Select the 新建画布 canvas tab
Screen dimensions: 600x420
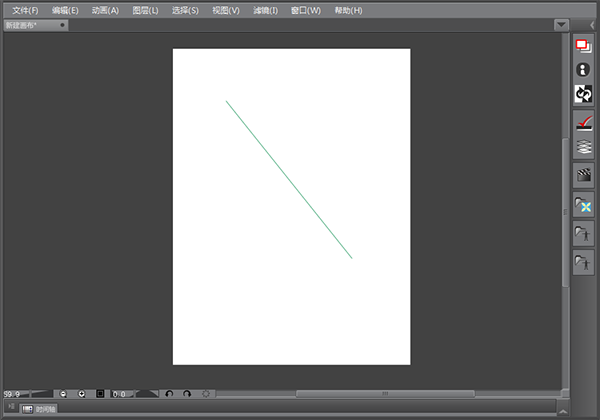point(28,25)
